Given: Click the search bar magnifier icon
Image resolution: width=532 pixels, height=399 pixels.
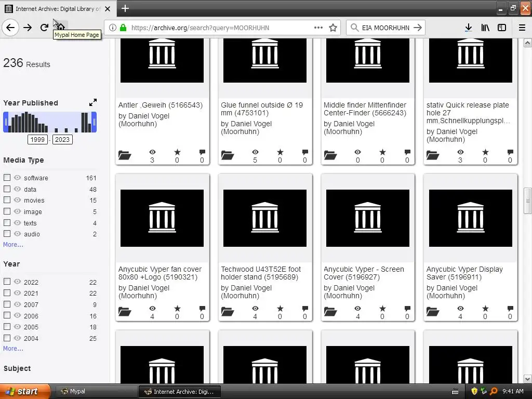Looking at the screenshot, I should [x=354, y=28].
